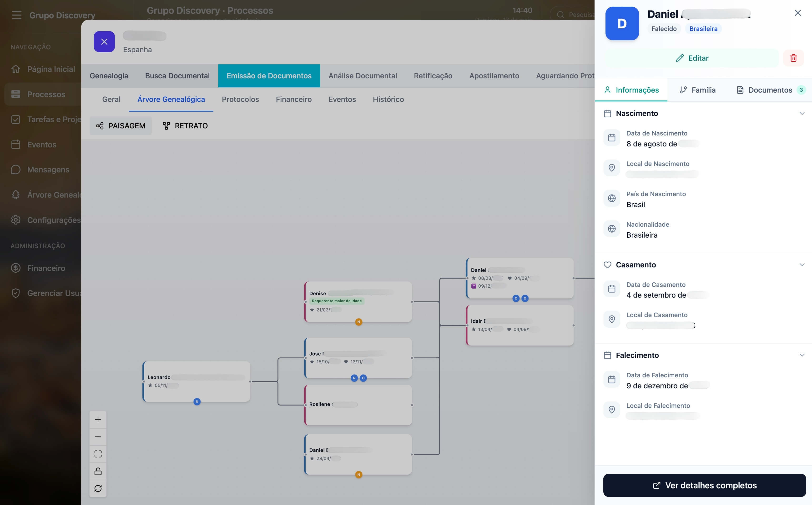
Task: Select the Denise person card
Action: tap(358, 302)
